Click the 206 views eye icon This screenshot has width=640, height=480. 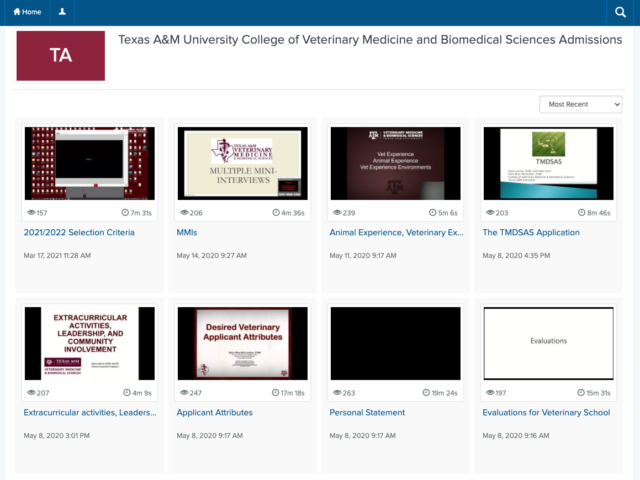click(184, 212)
